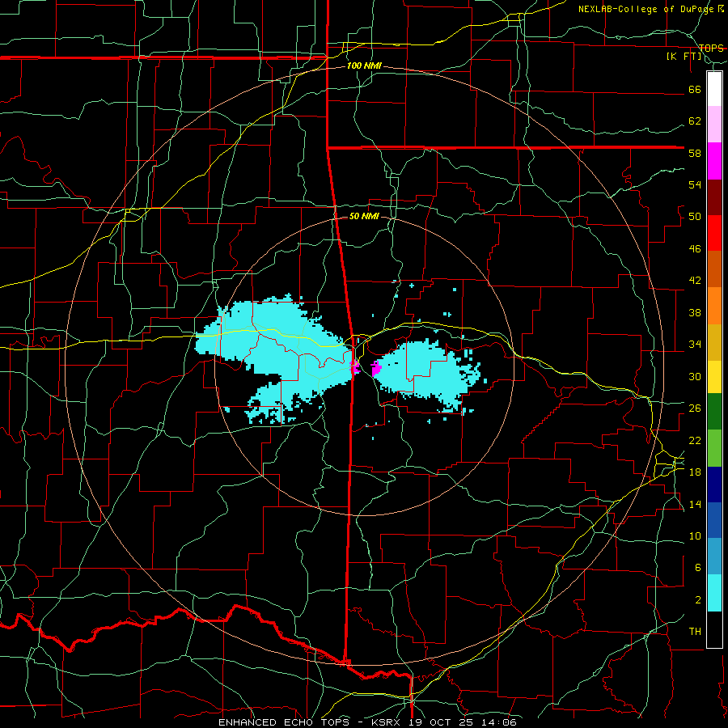The width and height of the screenshot is (728, 728).
Task: Click the 6 legend value
Action: coord(697,567)
